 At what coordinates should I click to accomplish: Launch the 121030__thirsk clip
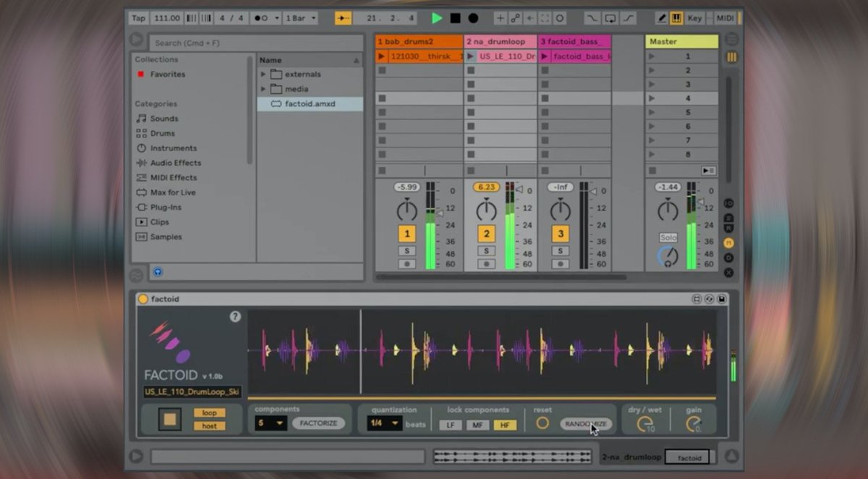[382, 56]
